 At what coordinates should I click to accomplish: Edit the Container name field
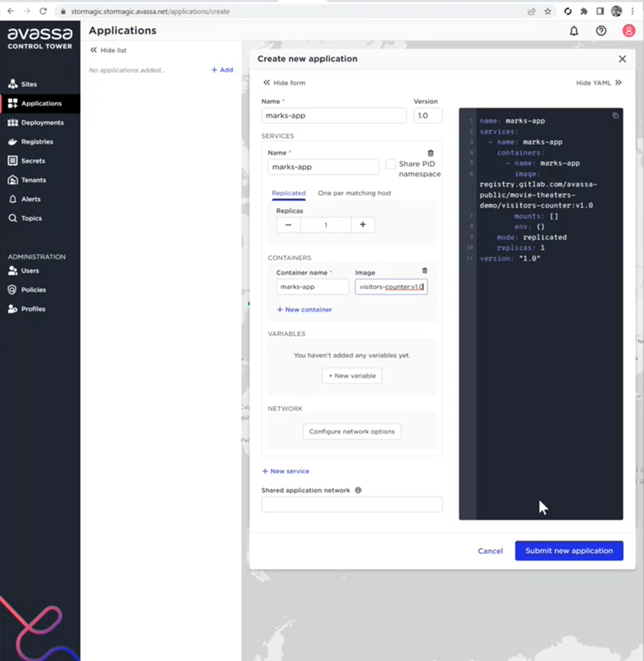click(312, 287)
